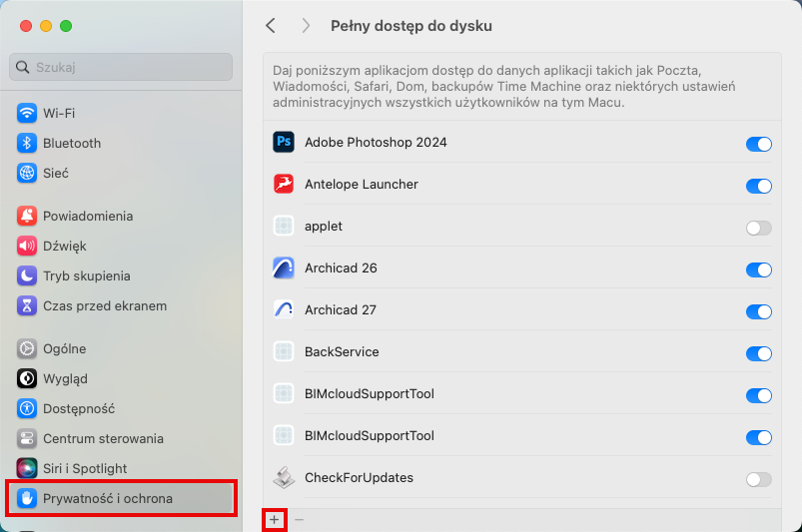Click the magnifier icon in search field
802x532 pixels.
pyautogui.click(x=23, y=67)
